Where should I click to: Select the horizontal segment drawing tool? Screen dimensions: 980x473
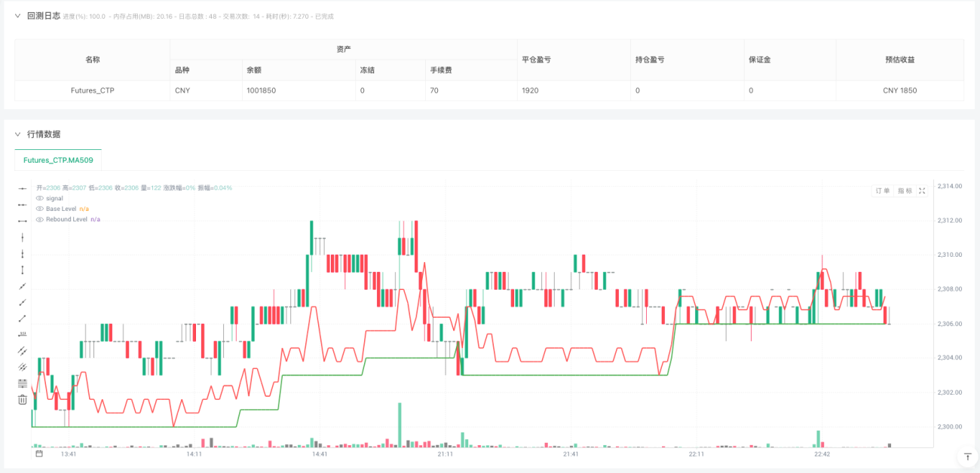coord(22,221)
